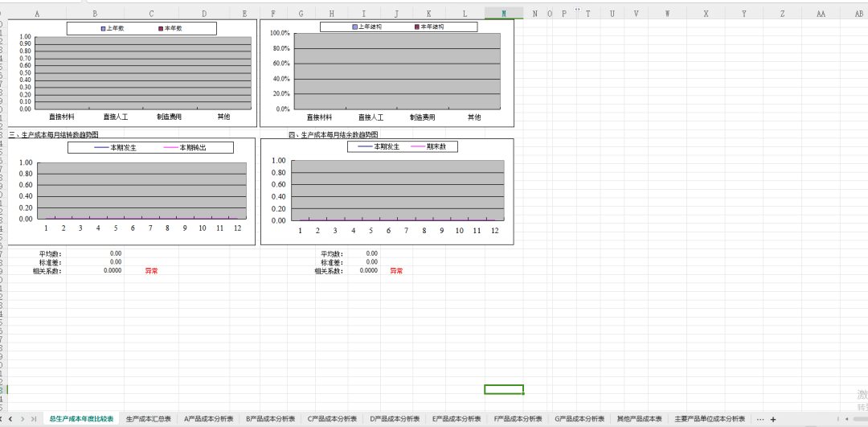Select column H header
Image resolution: width=868 pixels, height=427 pixels.
(x=331, y=14)
